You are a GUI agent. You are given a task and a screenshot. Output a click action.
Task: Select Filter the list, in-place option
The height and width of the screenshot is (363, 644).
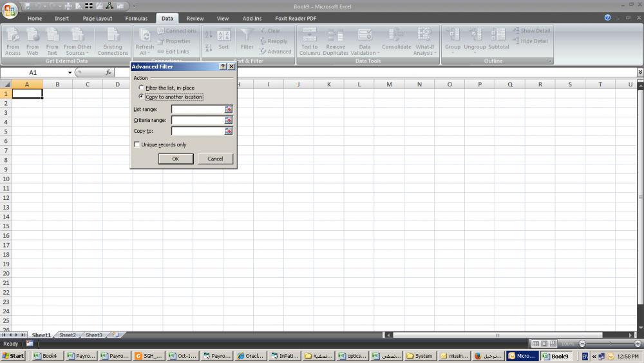142,88
